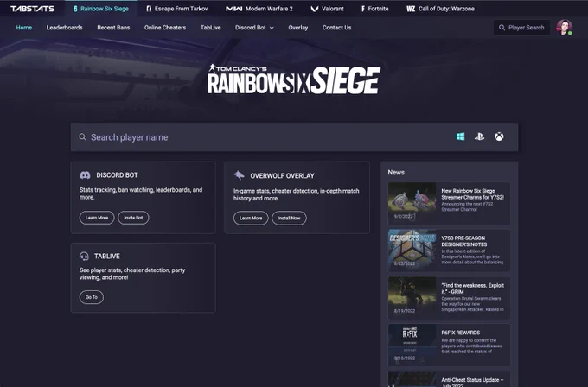This screenshot has height=387, width=588.
Task: Switch to the Escape From Tarkov tab
Action: coord(177,9)
